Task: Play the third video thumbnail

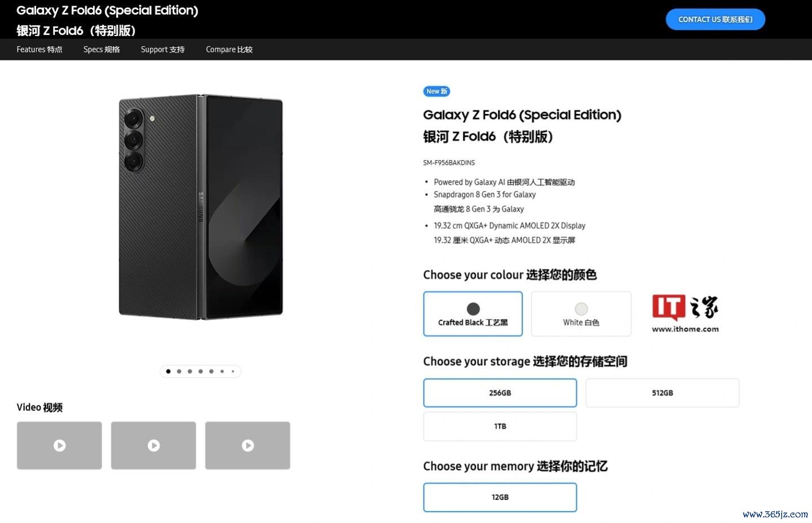Action: 248,445
